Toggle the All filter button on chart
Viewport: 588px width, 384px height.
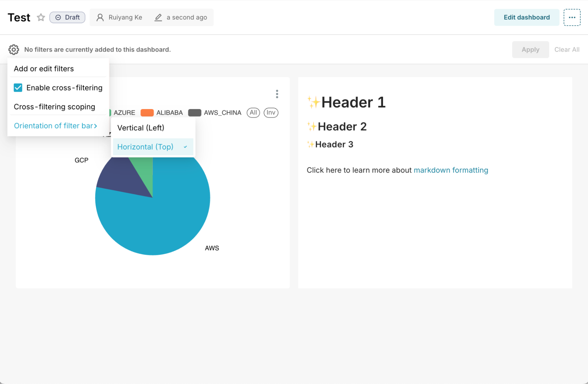(x=253, y=113)
